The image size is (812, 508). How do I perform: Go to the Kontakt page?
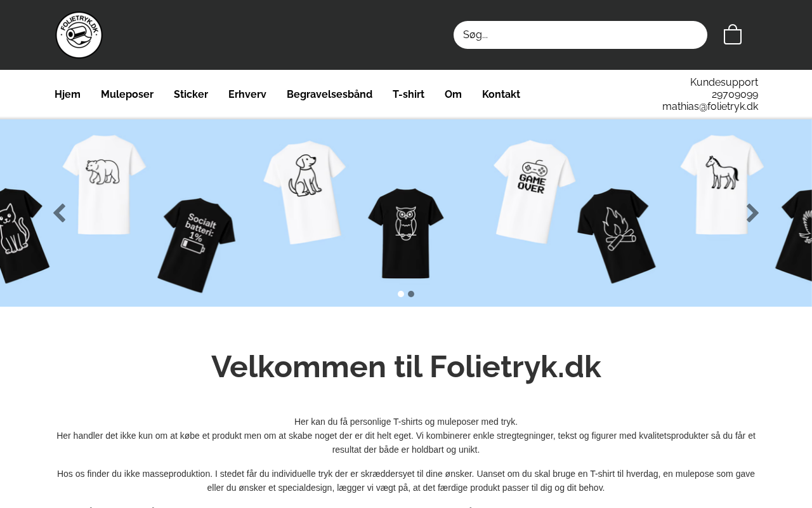click(501, 94)
